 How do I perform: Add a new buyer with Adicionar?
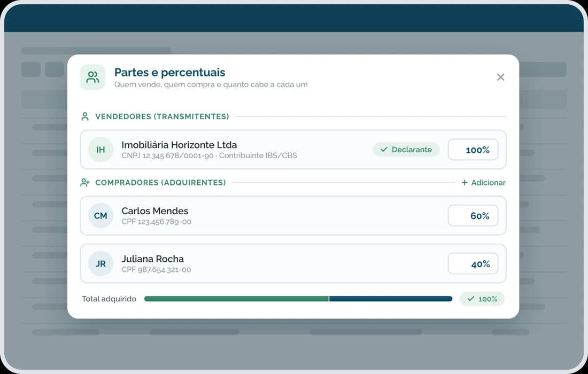pyautogui.click(x=483, y=183)
